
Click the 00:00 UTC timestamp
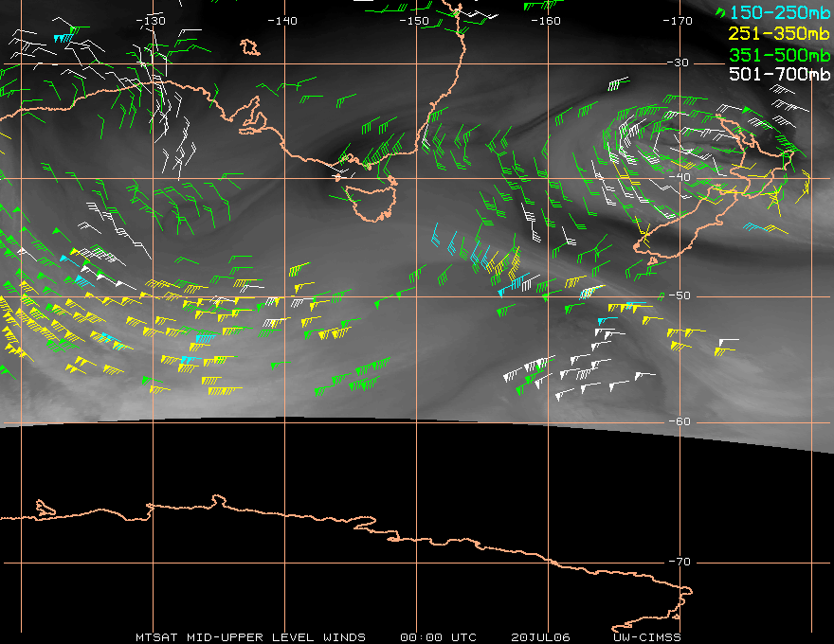pyautogui.click(x=438, y=637)
